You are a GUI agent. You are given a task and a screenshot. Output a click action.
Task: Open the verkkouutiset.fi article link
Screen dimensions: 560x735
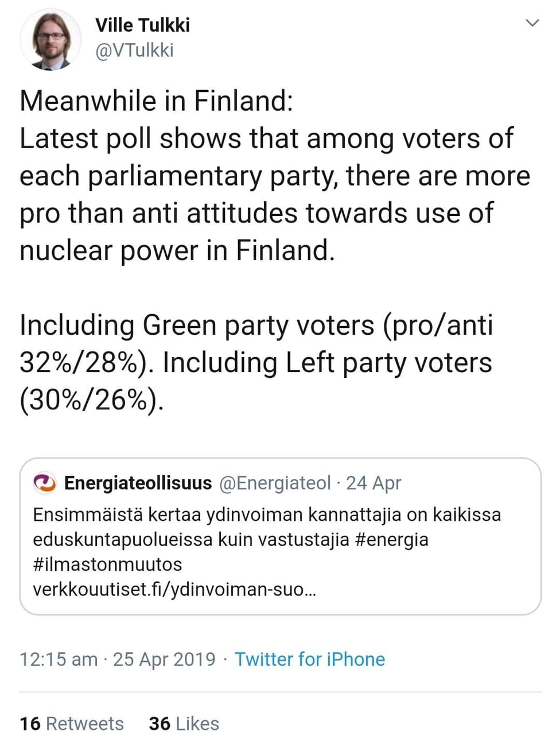point(174,590)
